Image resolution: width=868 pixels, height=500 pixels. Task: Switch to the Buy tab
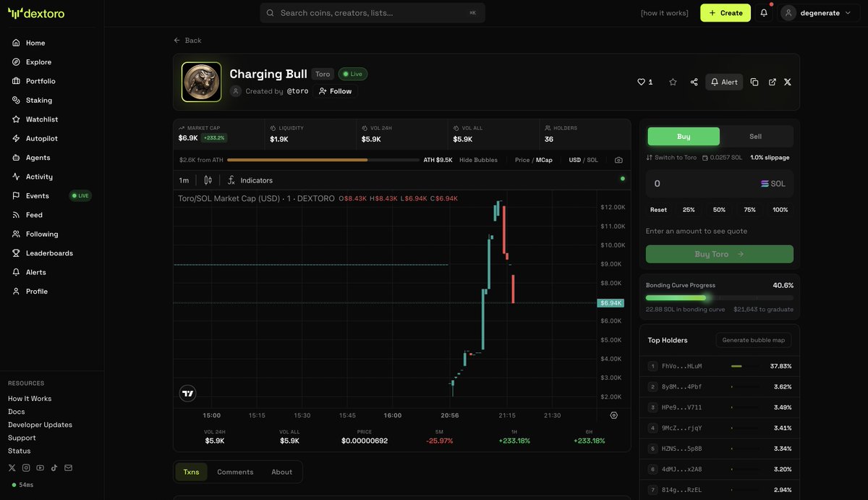[x=684, y=136]
